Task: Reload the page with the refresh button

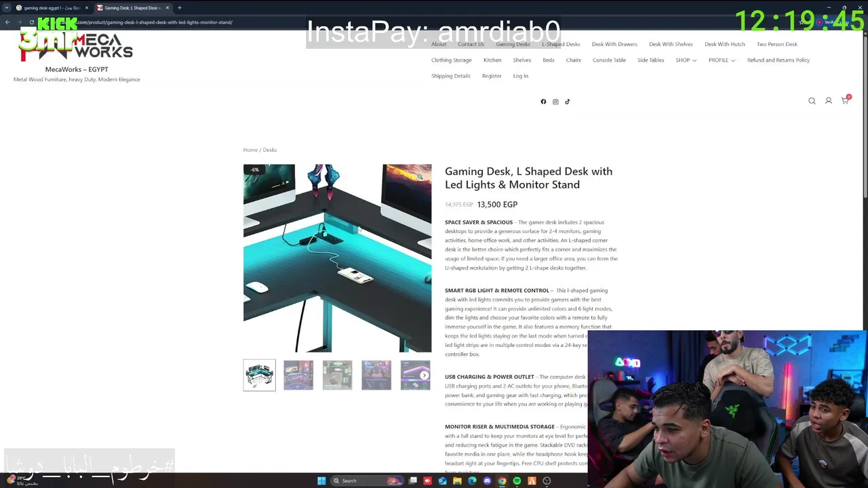Action: coord(31,22)
